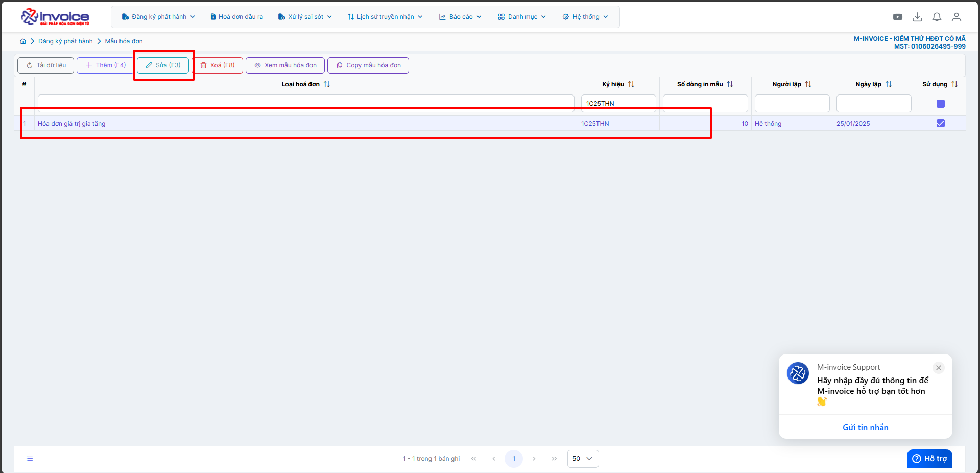The width and height of the screenshot is (980, 473).
Task: Expand Xử lý sai sót menu
Action: coord(305,17)
